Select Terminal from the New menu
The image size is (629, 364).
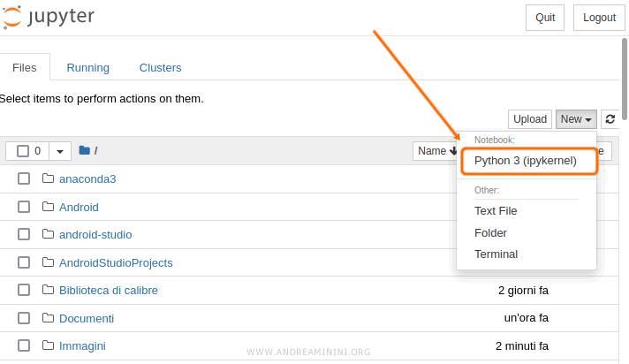(496, 254)
